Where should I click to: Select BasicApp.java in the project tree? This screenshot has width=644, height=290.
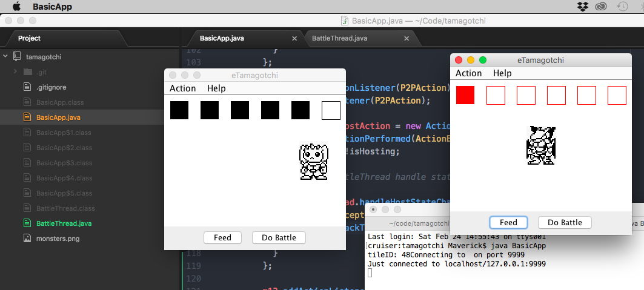[x=58, y=117]
